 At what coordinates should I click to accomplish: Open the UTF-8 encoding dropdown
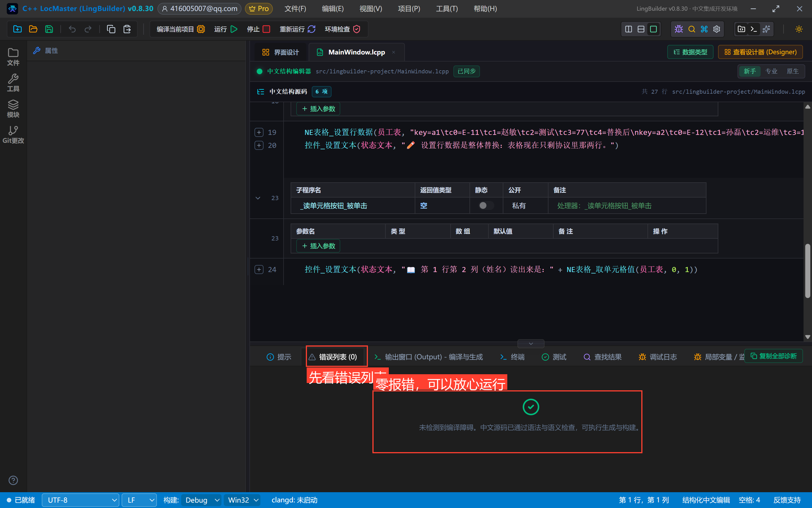[x=81, y=500]
